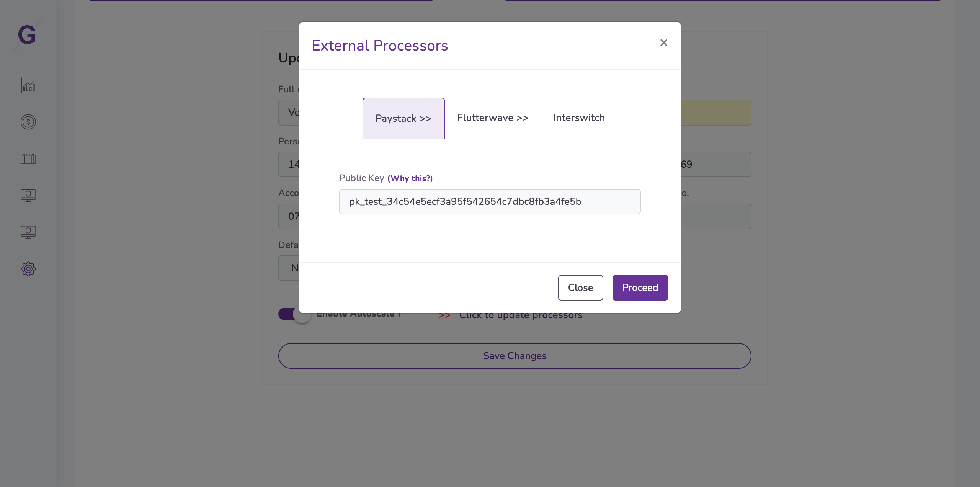980x487 pixels.
Task: Switch to the Interswitch tab
Action: [578, 118]
